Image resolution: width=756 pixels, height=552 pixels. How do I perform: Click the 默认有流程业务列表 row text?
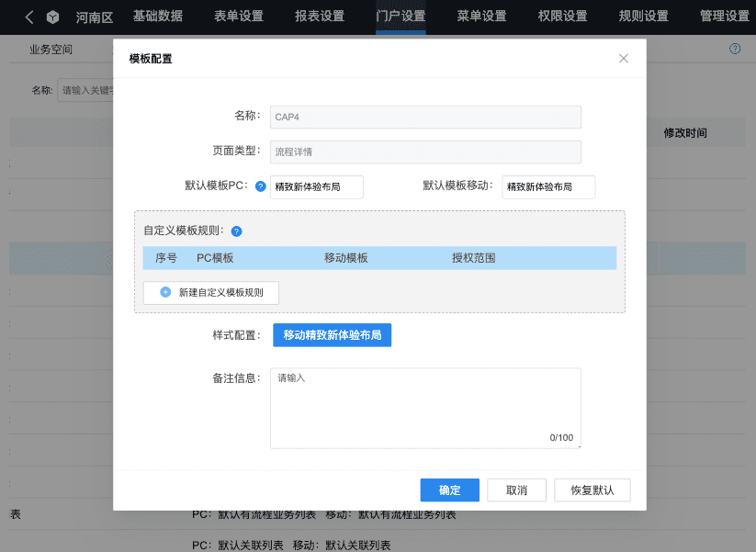click(324, 514)
